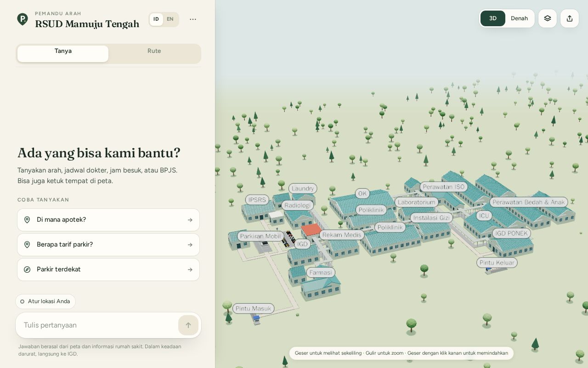Switch map to 3D view
588x368 pixels.
pyautogui.click(x=493, y=18)
